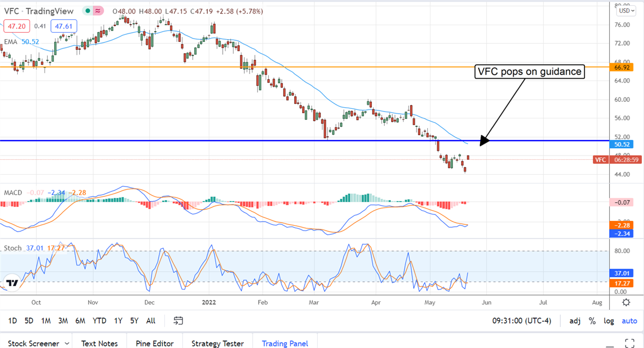Minimize the bottom panel
The image size is (644, 348).
(x=611, y=343)
